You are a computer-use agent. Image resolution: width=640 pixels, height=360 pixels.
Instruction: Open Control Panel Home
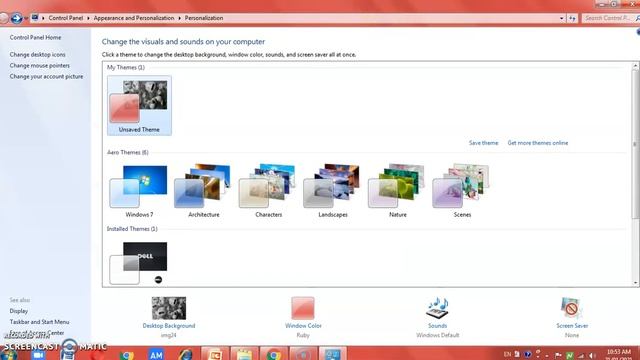36,37
